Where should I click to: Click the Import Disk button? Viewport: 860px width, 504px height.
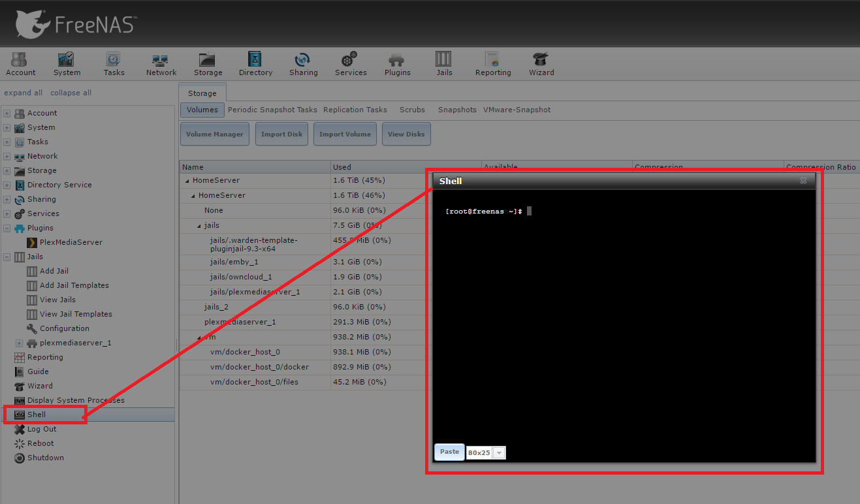tap(281, 134)
